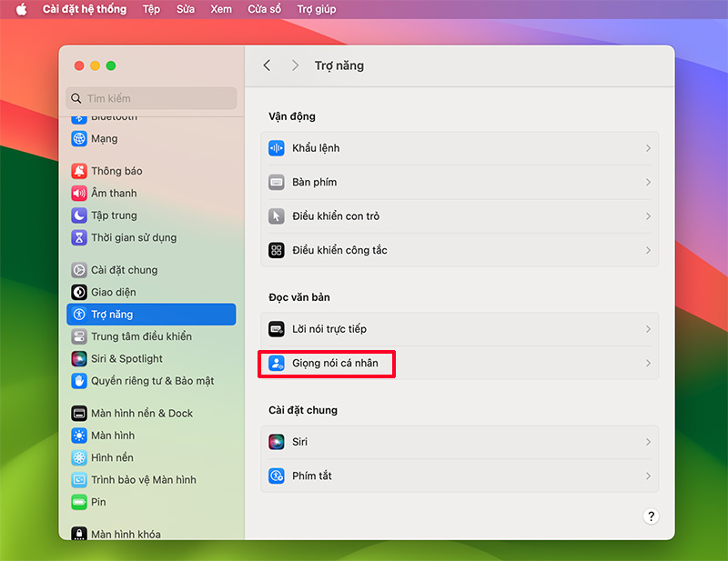Select Trung tâm điều khiển in the sidebar
This screenshot has height=561, width=728.
[151, 336]
